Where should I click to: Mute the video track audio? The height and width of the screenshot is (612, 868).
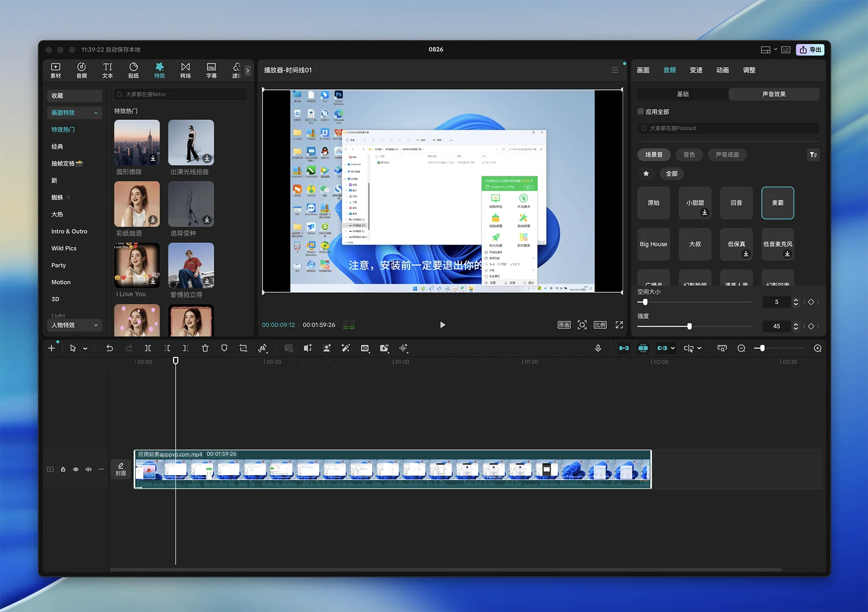[x=88, y=469]
